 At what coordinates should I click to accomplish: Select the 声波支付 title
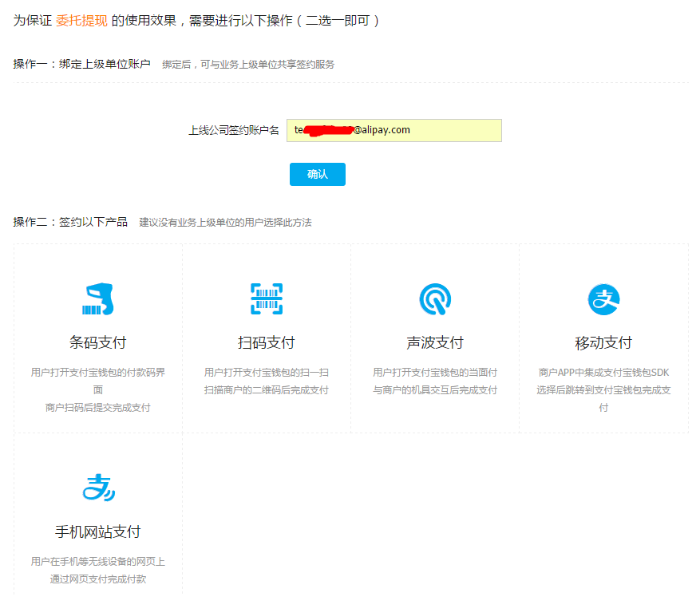pos(435,343)
